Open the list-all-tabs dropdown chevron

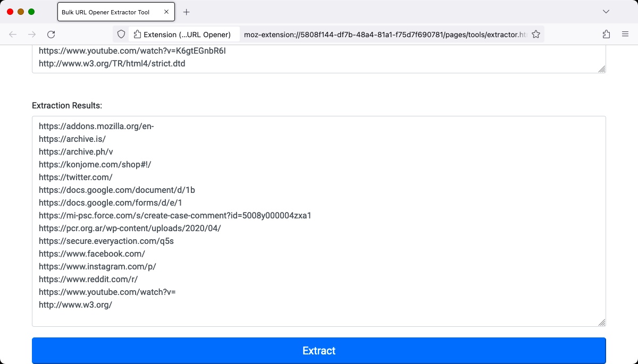click(x=606, y=11)
